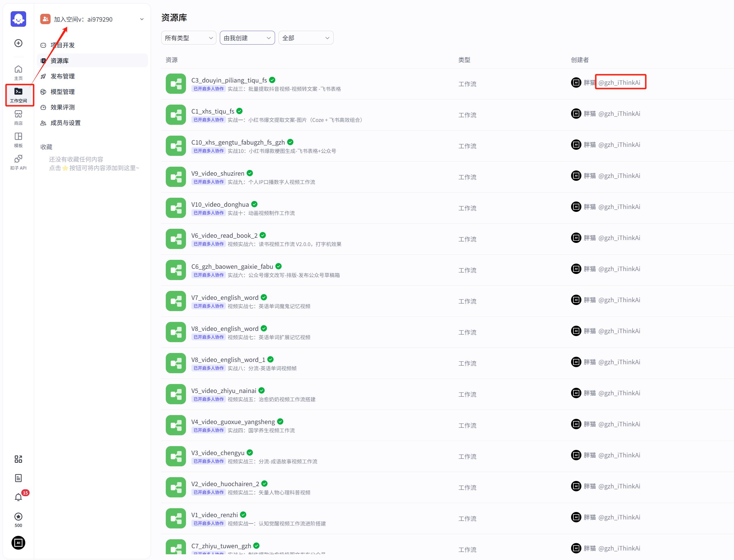This screenshot has width=734, height=560.
Task: Open notifications bell with 15 badge
Action: coord(18,497)
